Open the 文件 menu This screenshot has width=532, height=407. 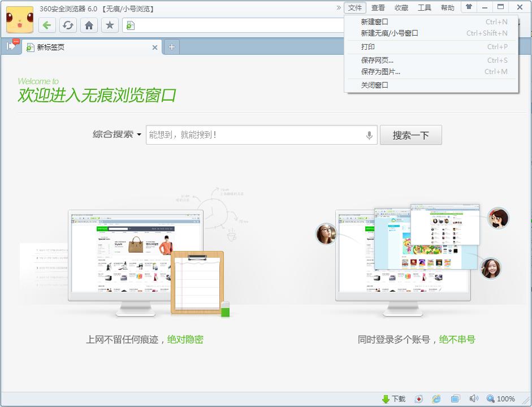[355, 7]
